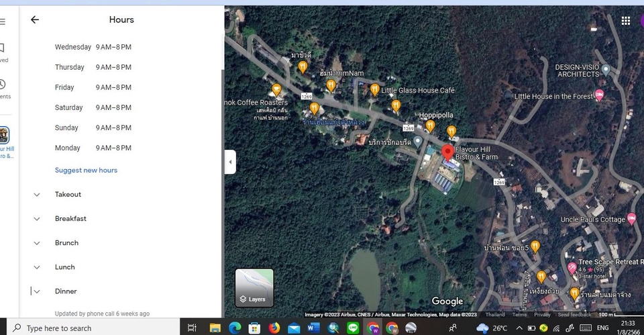Select the Hoppipolla restaurant marker
Image resolution: width=644 pixels, height=335 pixels.
pos(430,126)
